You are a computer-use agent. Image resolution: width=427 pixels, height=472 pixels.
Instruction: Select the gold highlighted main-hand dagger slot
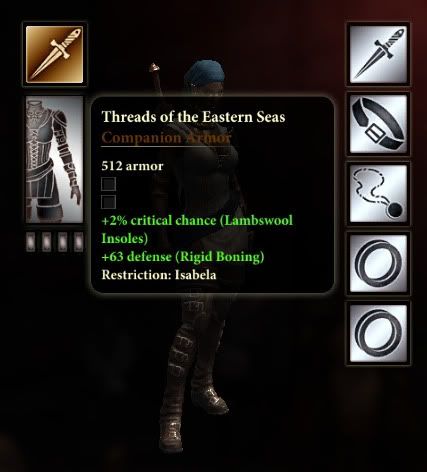point(54,54)
